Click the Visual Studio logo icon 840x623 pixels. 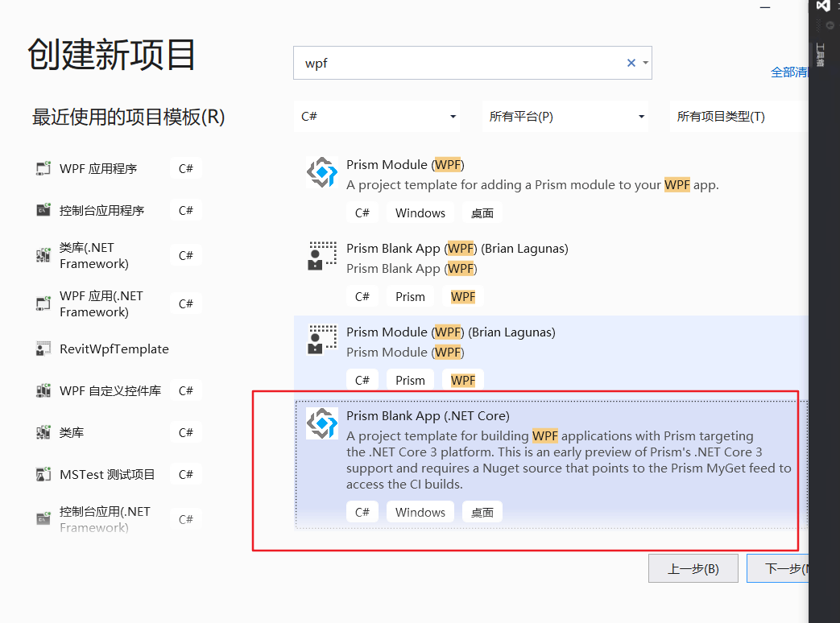[823, 6]
